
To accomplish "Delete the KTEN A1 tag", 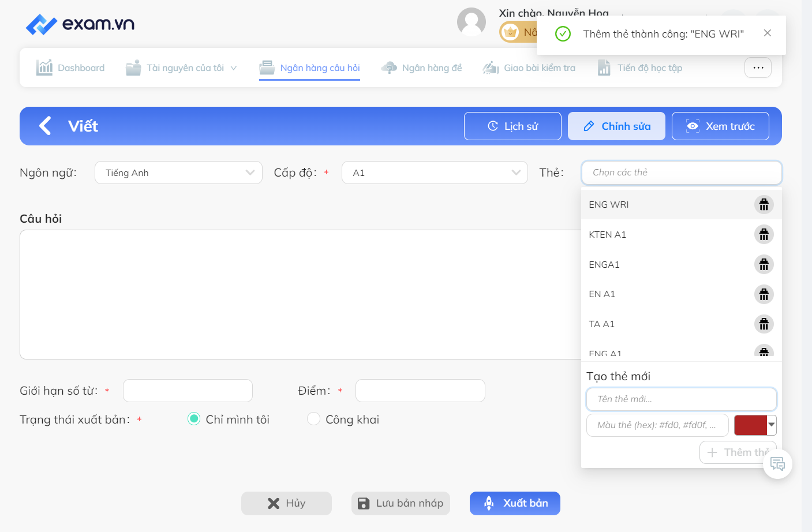I will tap(764, 234).
